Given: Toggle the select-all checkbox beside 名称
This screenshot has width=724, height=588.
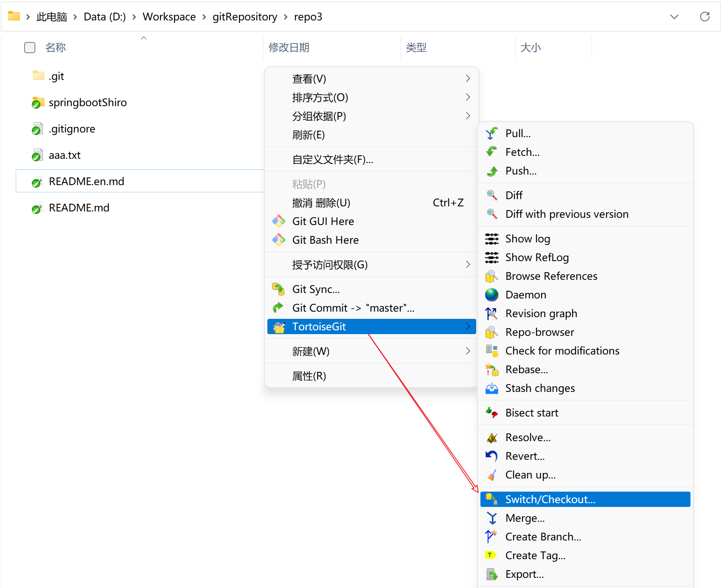Looking at the screenshot, I should point(30,48).
